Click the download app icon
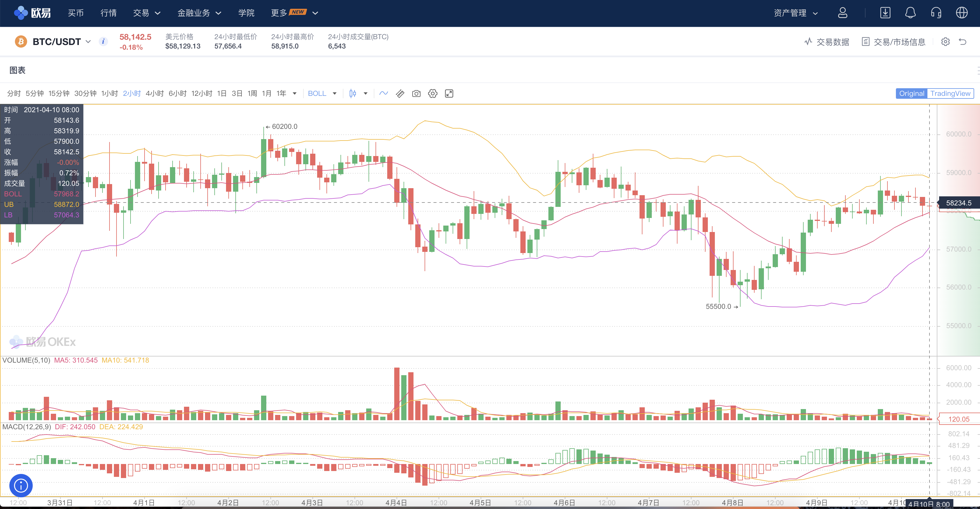980x509 pixels. tap(885, 13)
